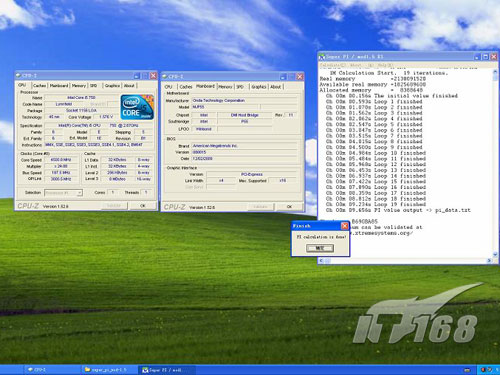Viewport: 500px width, 375px height.
Task: Click the 'Loop 19 finished' line in Super PI
Action: pos(376,204)
